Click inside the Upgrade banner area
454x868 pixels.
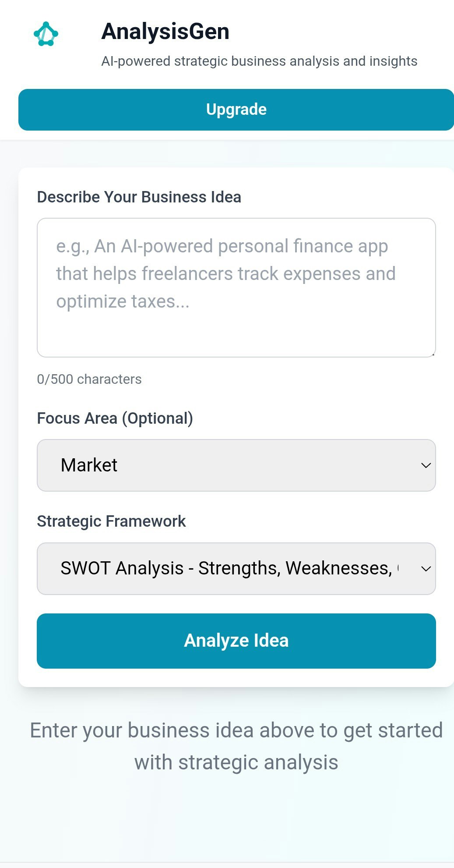point(236,109)
